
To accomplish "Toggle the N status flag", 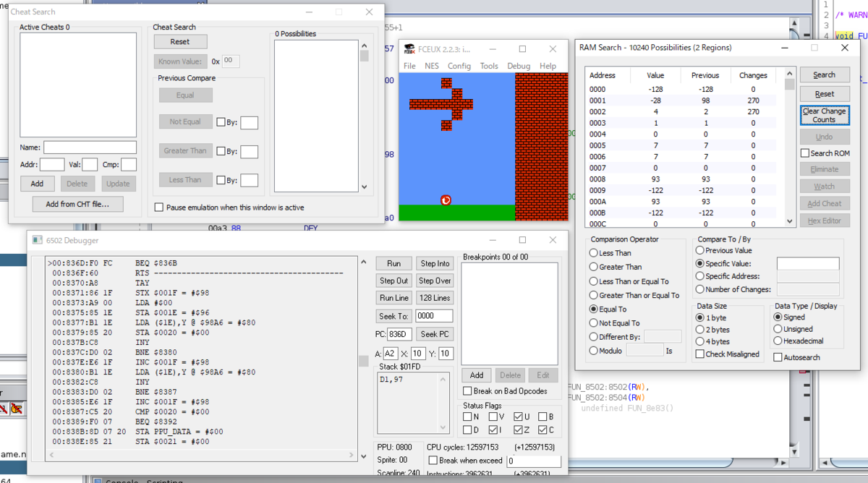I will pyautogui.click(x=467, y=416).
